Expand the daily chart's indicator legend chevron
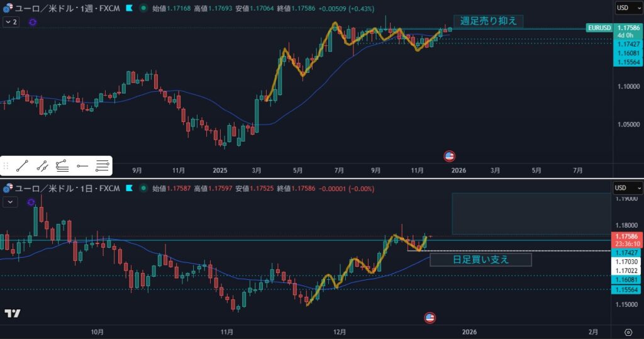Image resolution: width=644 pixels, height=339 pixels. pos(11,202)
